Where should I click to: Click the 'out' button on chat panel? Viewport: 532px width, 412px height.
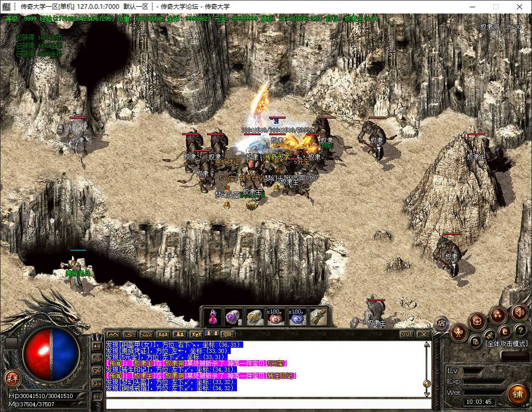click(407, 334)
